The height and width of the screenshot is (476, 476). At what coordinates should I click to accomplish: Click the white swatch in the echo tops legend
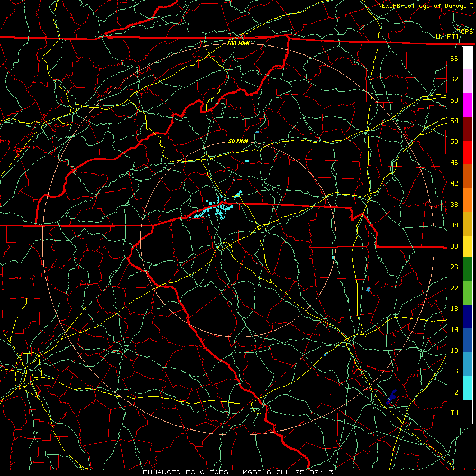(x=467, y=58)
